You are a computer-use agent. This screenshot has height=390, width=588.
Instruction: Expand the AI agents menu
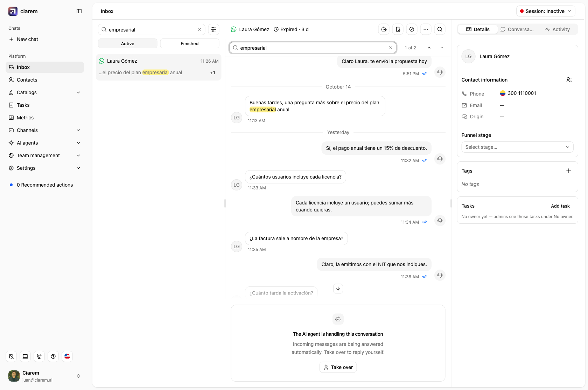click(45, 143)
